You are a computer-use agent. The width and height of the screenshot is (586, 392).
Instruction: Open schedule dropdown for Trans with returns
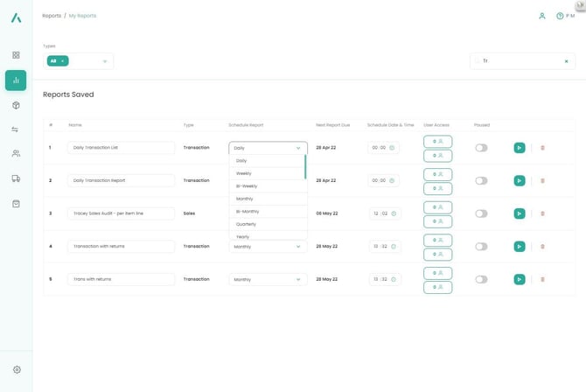268,279
